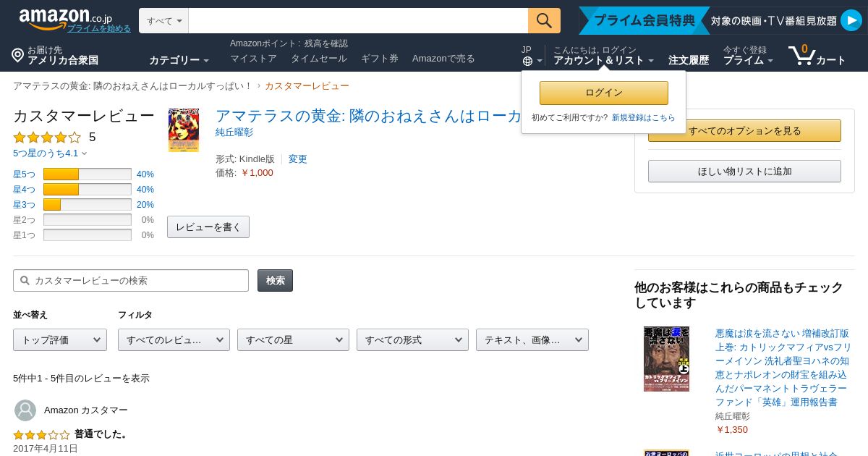Screen dimensions: 868x456
Task: Click the 悪魔は涙を流さない product title link
Action: [x=783, y=368]
